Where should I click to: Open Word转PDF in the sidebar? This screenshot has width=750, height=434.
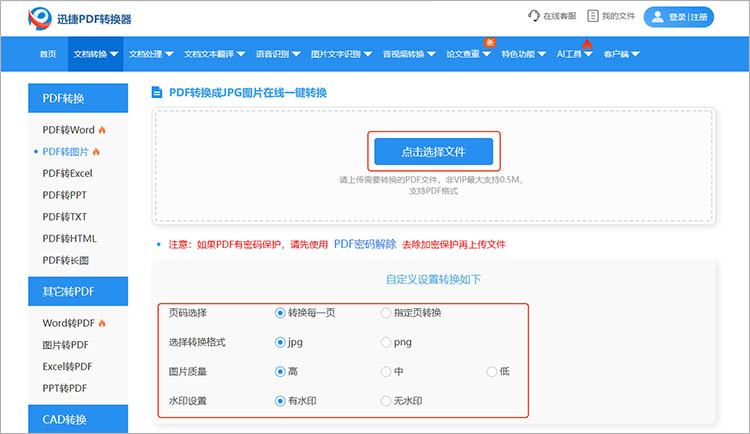pos(68,323)
